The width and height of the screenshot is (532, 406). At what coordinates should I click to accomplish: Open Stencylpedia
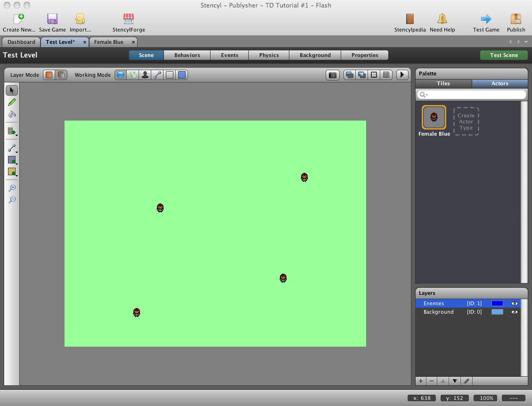(410, 23)
